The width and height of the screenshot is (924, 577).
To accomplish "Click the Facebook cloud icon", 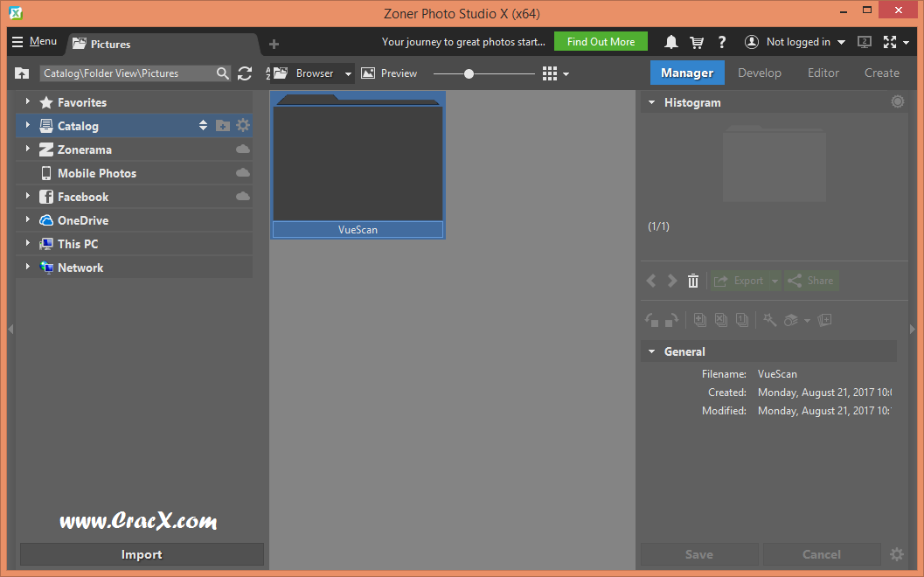I will (x=243, y=196).
